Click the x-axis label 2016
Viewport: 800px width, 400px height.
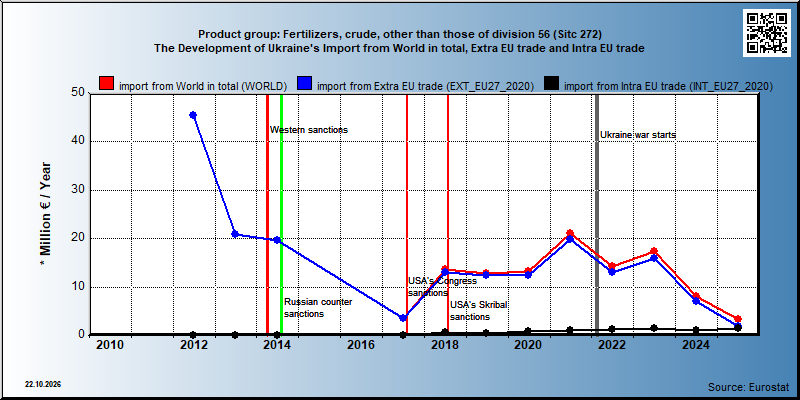coord(361,345)
